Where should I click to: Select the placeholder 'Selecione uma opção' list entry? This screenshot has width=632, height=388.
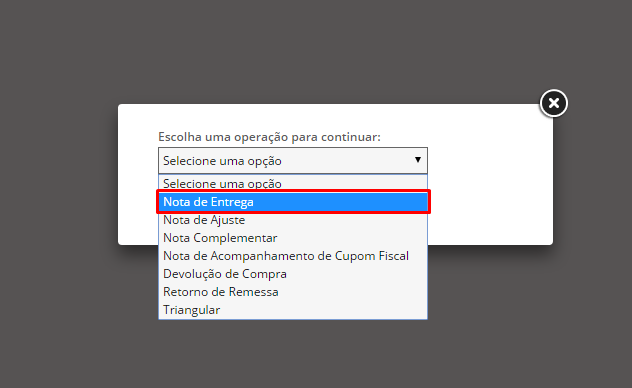(x=293, y=184)
